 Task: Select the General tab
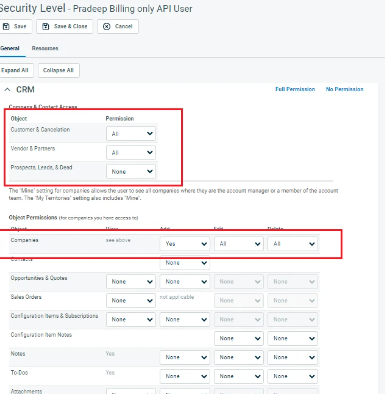[x=10, y=48]
